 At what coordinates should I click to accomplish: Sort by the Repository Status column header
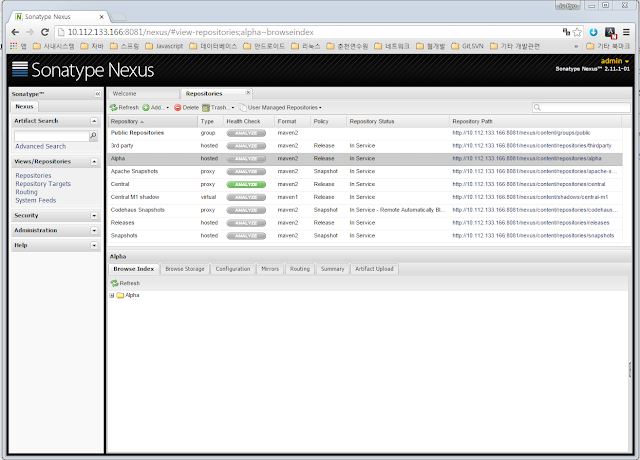tap(398, 122)
